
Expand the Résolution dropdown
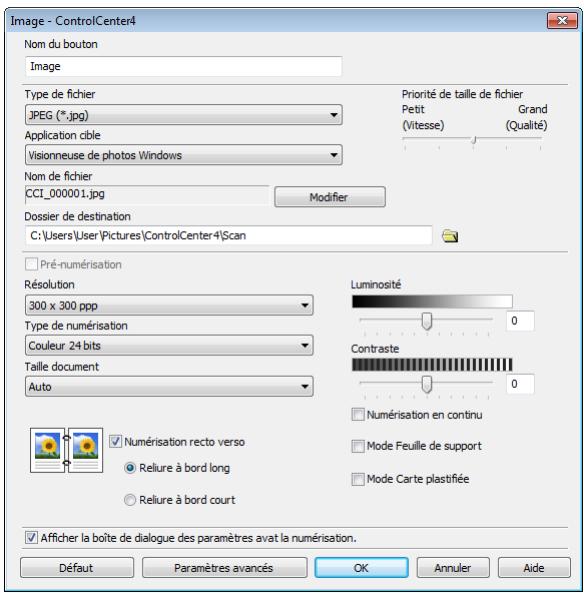(169, 305)
